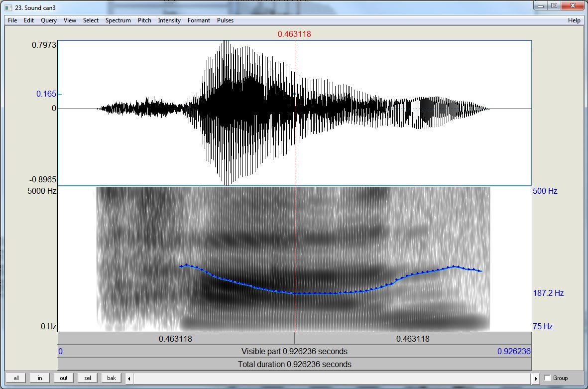Open the Help menu

pyautogui.click(x=574, y=20)
